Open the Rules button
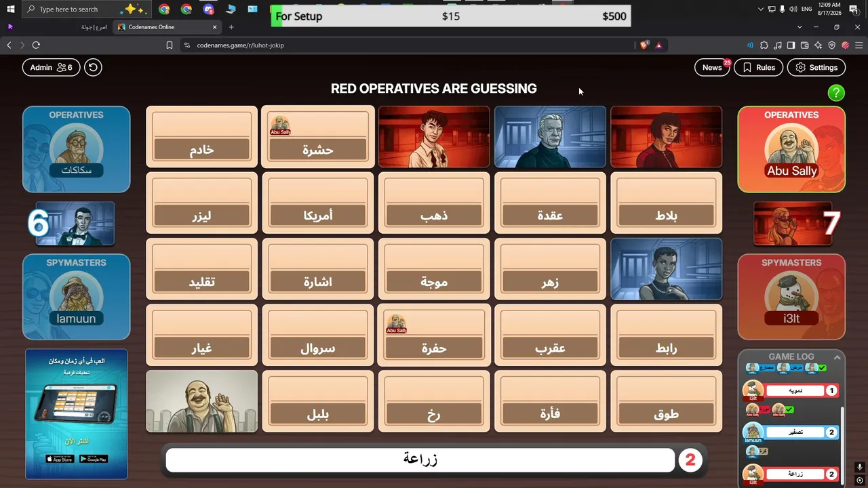This screenshot has width=868, height=488. tap(759, 67)
